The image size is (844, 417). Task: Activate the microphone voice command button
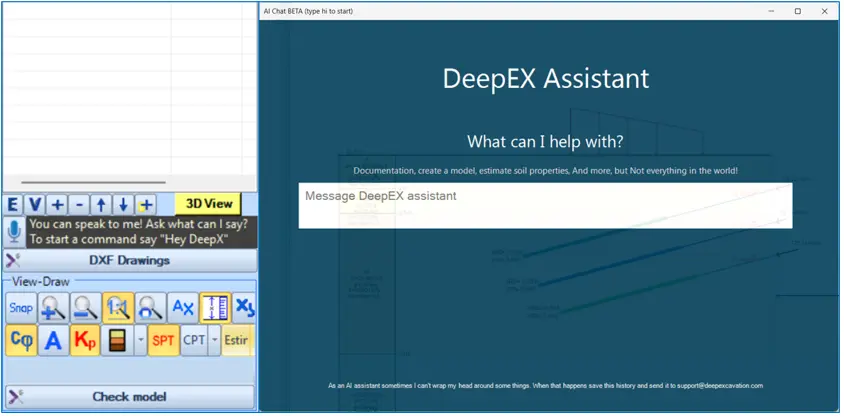click(x=14, y=232)
